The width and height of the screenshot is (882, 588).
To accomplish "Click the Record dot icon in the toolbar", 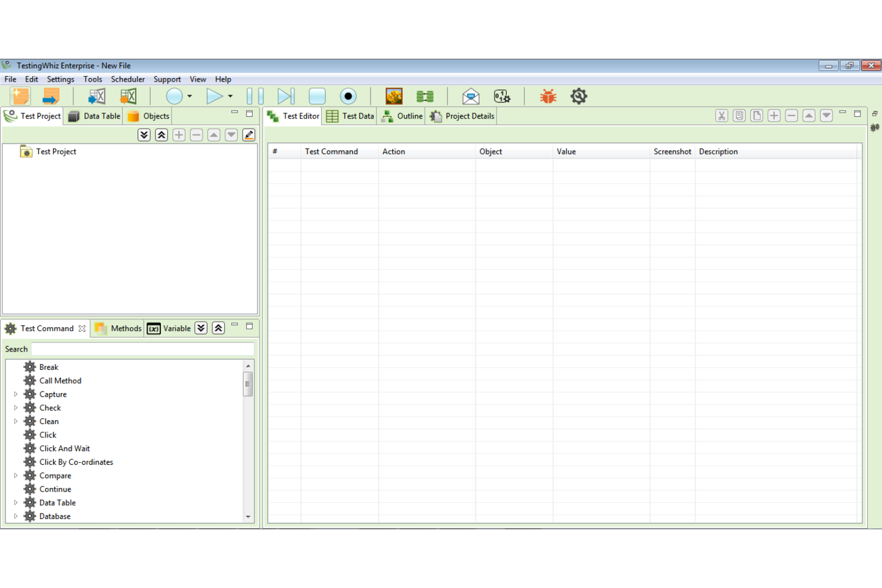I will pos(348,96).
